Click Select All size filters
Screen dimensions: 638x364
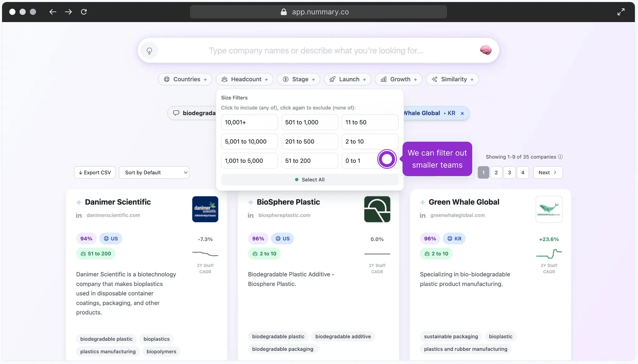pyautogui.click(x=310, y=180)
